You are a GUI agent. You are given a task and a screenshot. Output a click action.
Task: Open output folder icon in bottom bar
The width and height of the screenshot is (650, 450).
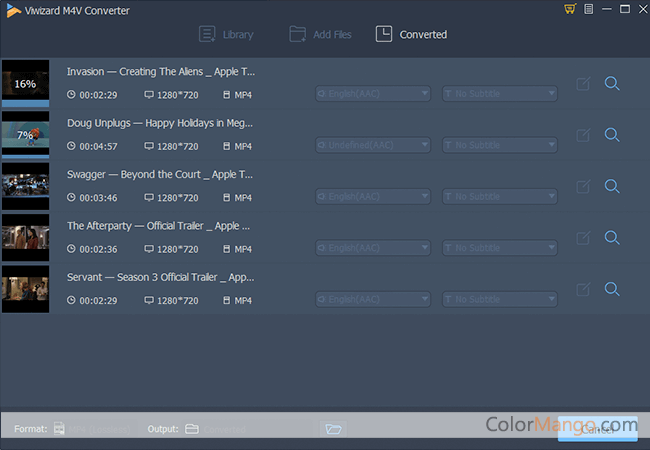click(334, 429)
